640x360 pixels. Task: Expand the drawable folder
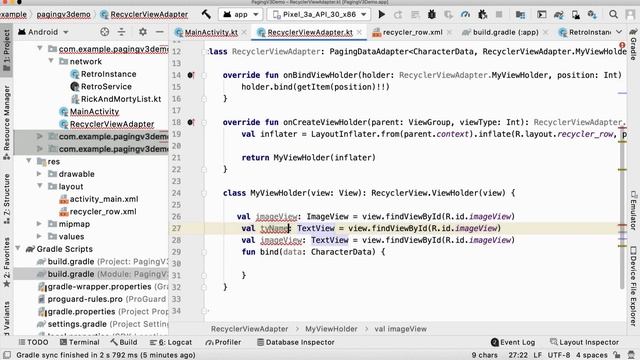[40, 174]
